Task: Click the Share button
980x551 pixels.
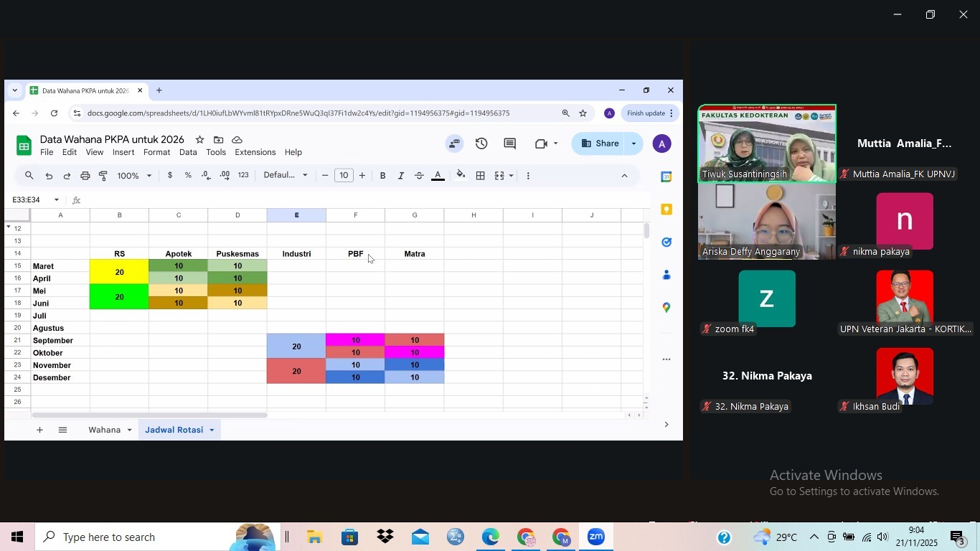Action: 599,143
